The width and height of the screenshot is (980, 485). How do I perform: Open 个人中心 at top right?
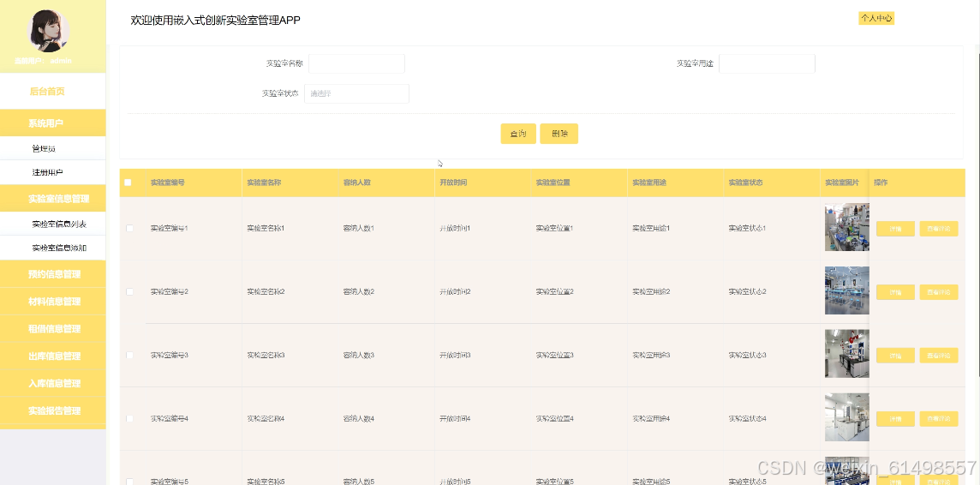[876, 18]
